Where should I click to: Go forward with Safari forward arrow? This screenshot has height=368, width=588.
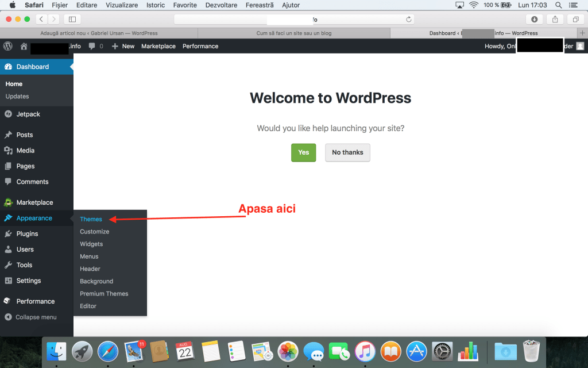coord(53,19)
